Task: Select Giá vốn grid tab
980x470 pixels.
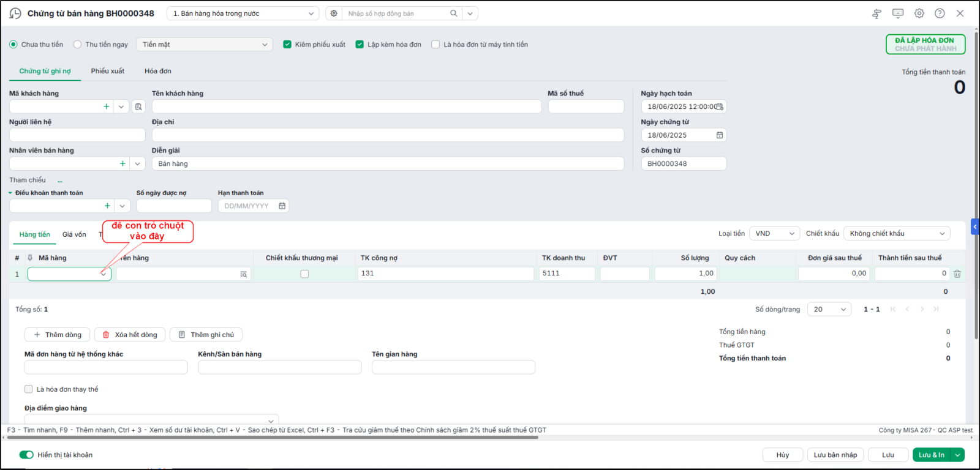Action: click(x=74, y=234)
